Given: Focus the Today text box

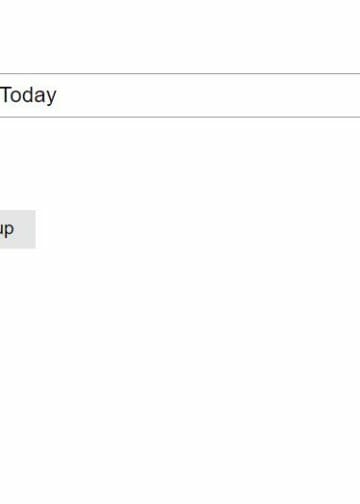Looking at the screenshot, I should (x=180, y=95).
